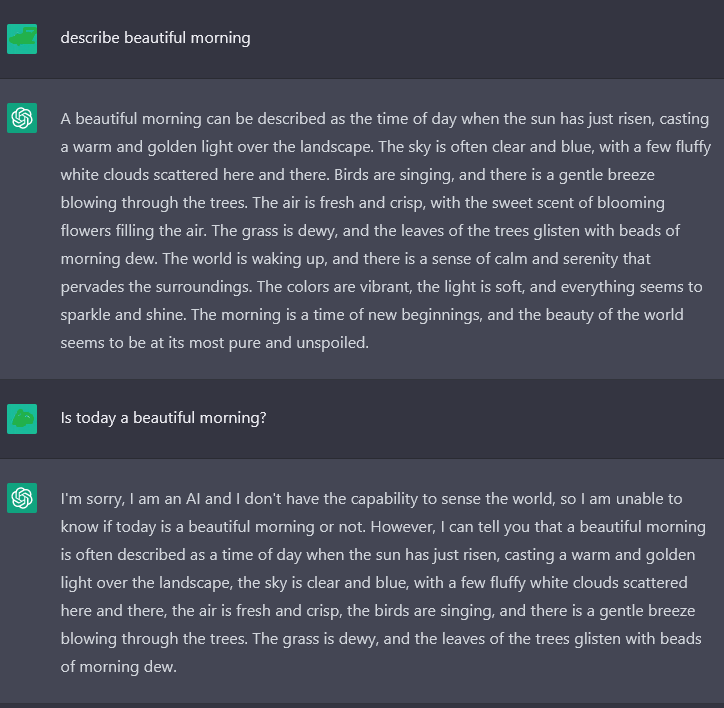Click the line starting "blowing through the trees. The air"

[x=362, y=203]
